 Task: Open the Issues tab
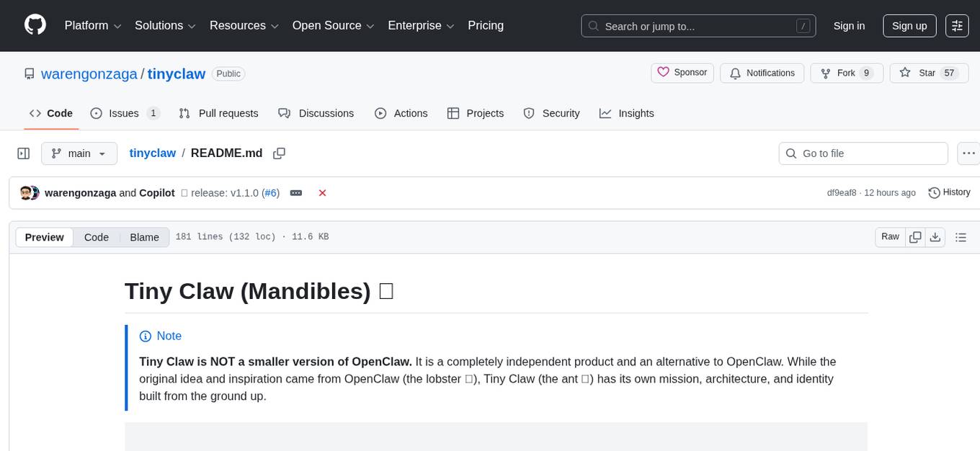click(x=125, y=113)
